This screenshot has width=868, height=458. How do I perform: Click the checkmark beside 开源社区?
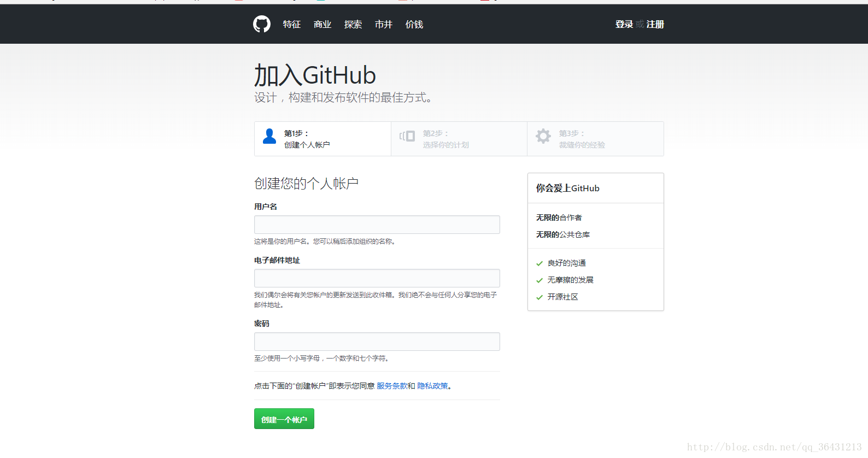coord(539,297)
